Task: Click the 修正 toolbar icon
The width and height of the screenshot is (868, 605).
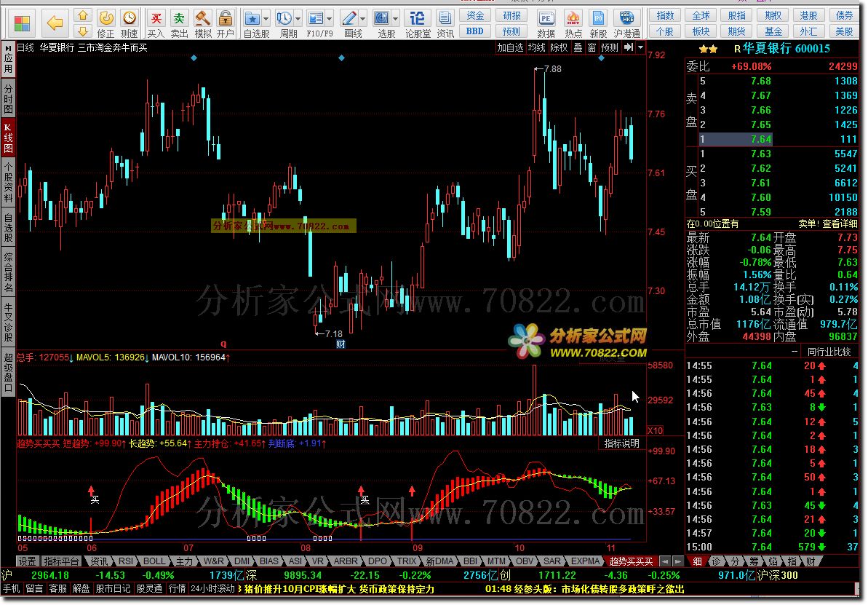Action: click(x=105, y=24)
